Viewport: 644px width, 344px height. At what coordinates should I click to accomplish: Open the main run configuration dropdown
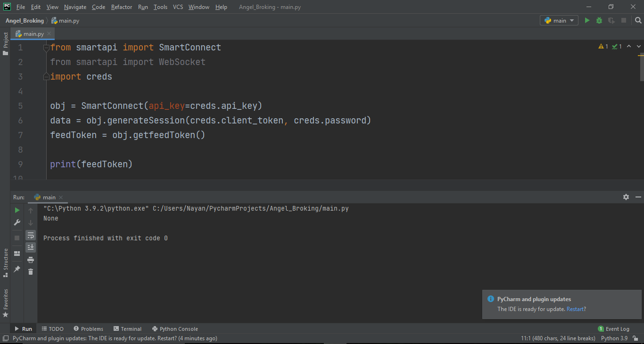(559, 20)
